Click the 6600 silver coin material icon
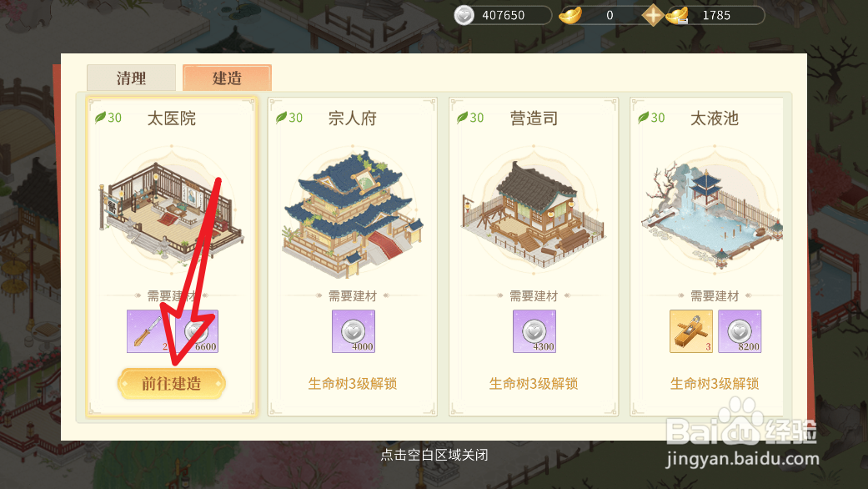This screenshot has width=868, height=489. coord(197,331)
